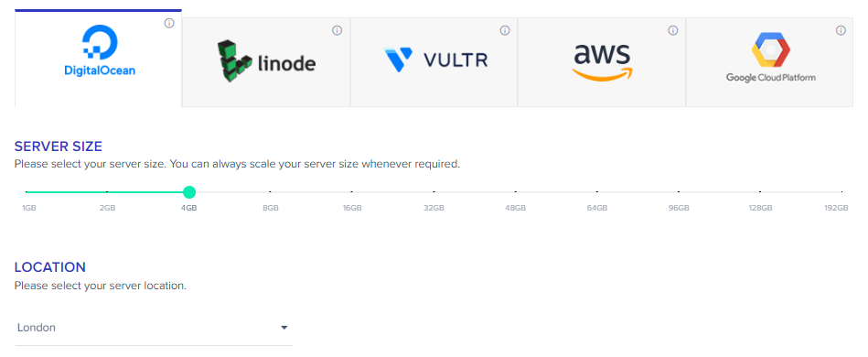Expand the location dropdown arrow
The height and width of the screenshot is (357, 868).
point(284,328)
